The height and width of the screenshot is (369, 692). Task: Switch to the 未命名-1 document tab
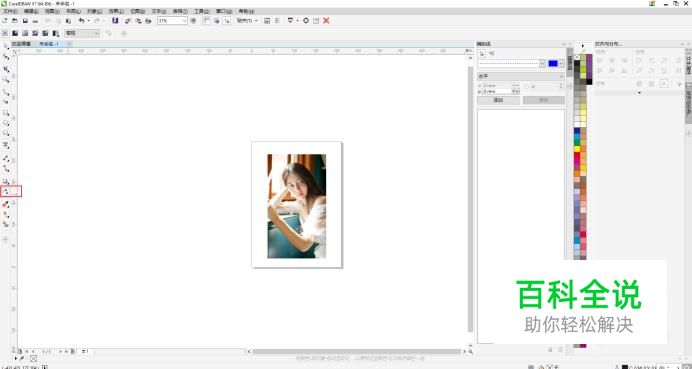coord(49,44)
